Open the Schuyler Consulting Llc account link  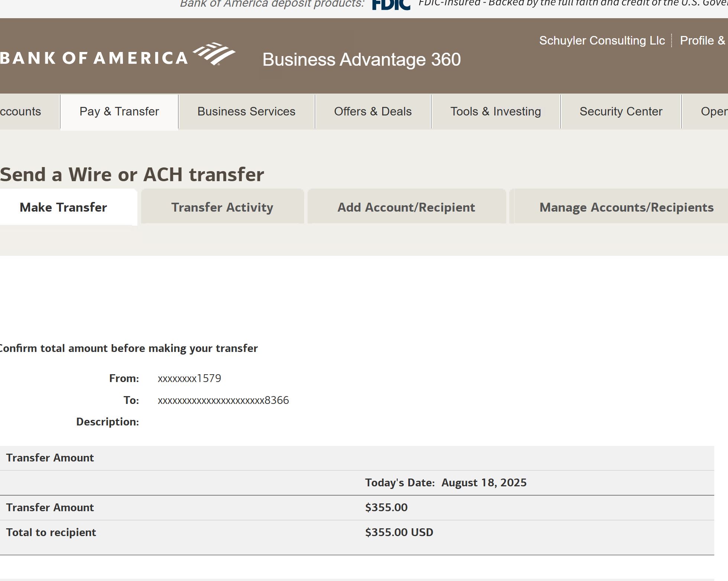point(602,40)
